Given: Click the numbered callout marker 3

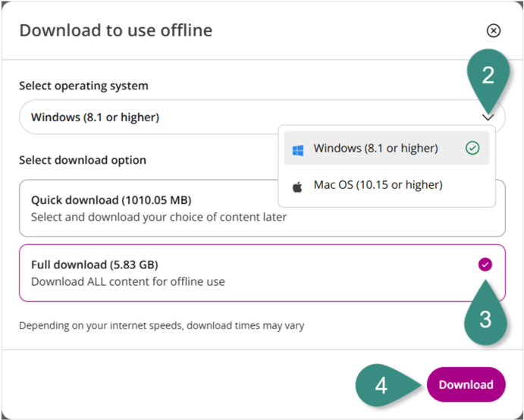Looking at the screenshot, I should coord(485,319).
